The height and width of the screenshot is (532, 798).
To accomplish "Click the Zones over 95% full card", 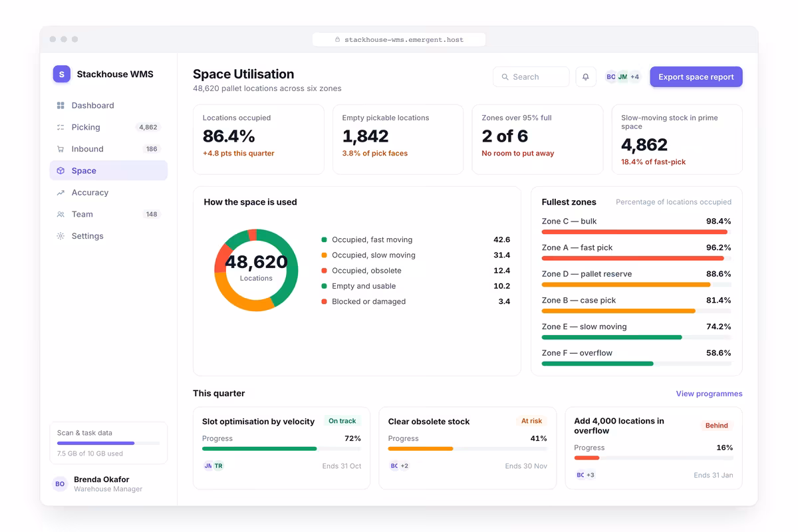I will pos(537,140).
